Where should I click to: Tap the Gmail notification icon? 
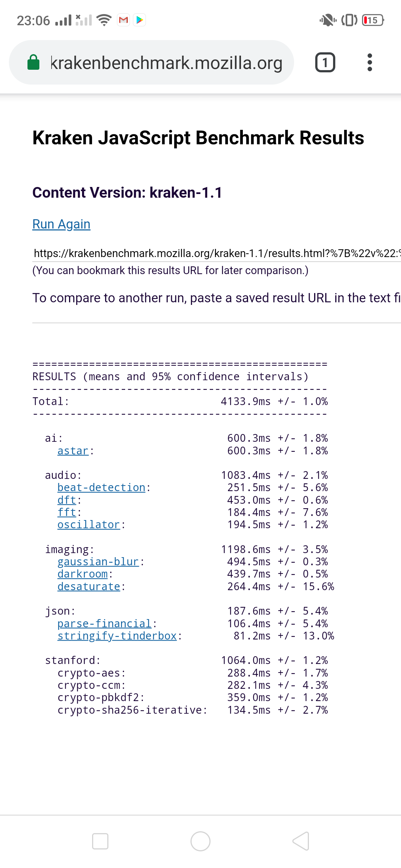[x=124, y=20]
